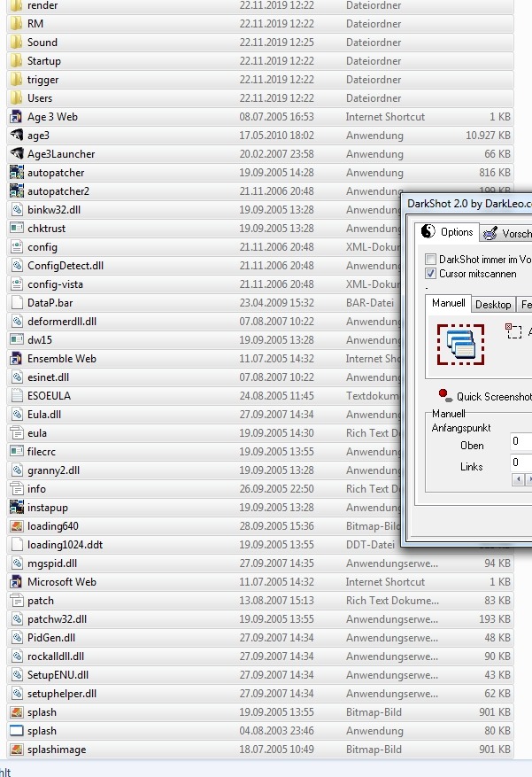The image size is (532, 777).
Task: Click the patchw32.dll file name
Action: [x=57, y=619]
